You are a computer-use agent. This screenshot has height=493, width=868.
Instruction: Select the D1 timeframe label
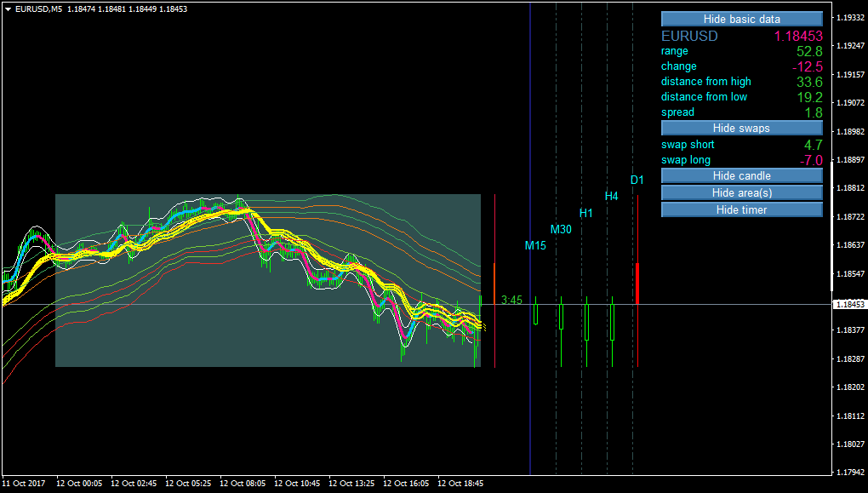coord(637,180)
